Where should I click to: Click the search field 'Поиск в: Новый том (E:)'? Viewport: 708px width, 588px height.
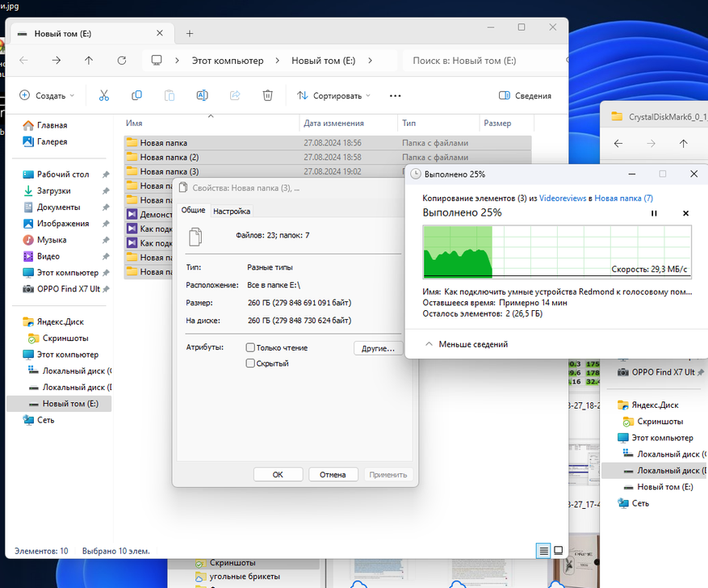pos(476,61)
